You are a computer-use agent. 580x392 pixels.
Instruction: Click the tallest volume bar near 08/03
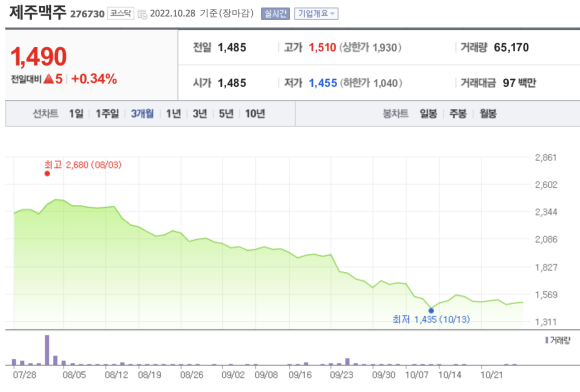[47, 350]
